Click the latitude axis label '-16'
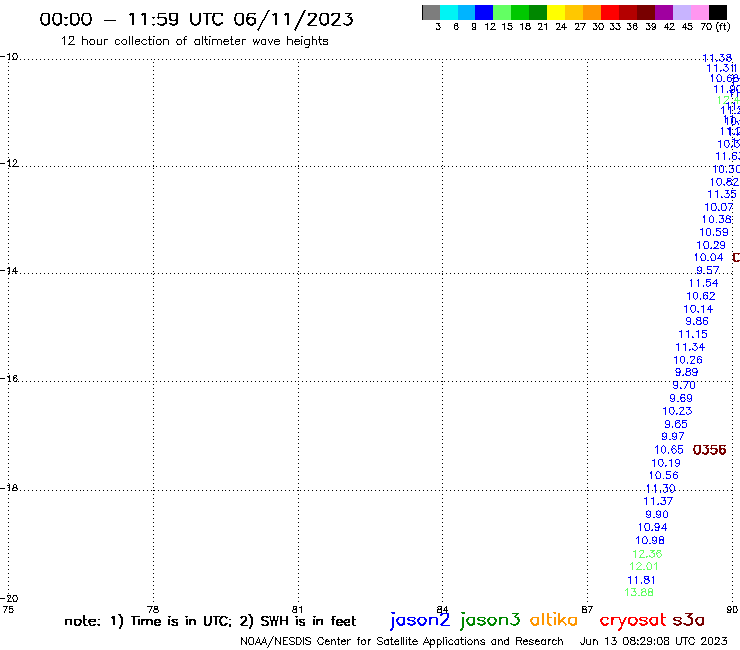 pos(9,379)
